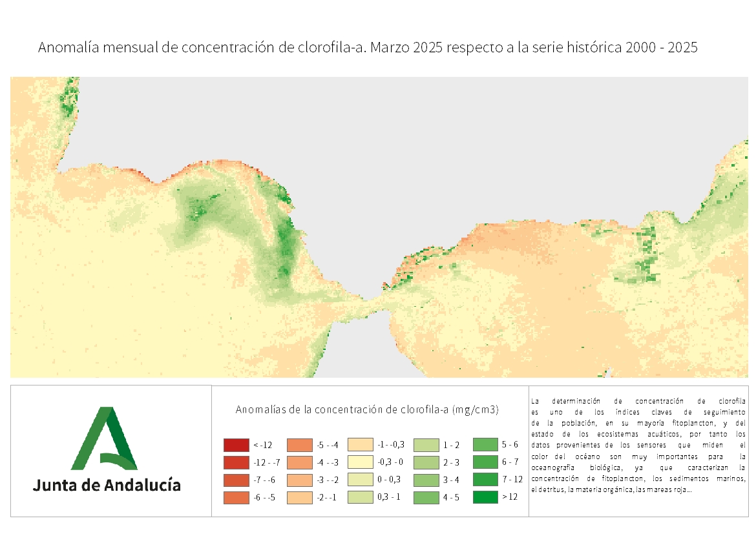The height and width of the screenshot is (534, 756).
Task: Choose the "-1 - -0,3" legend swatch
Action: [361, 445]
